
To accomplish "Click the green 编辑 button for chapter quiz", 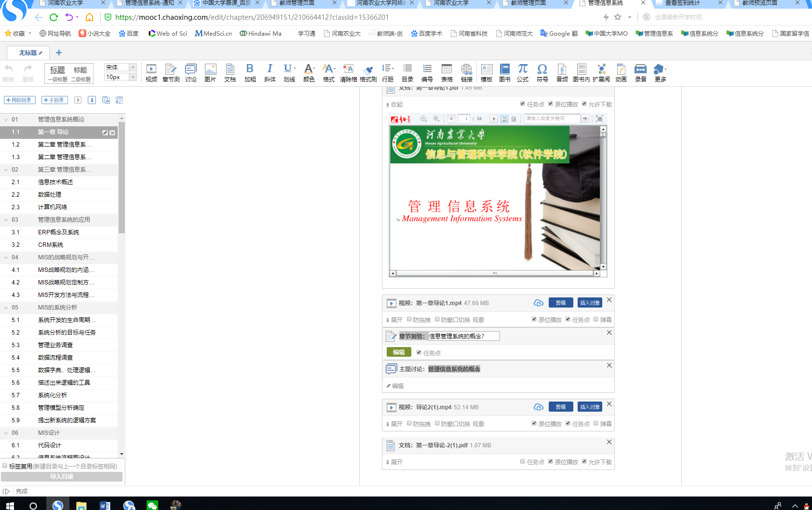I will (399, 352).
